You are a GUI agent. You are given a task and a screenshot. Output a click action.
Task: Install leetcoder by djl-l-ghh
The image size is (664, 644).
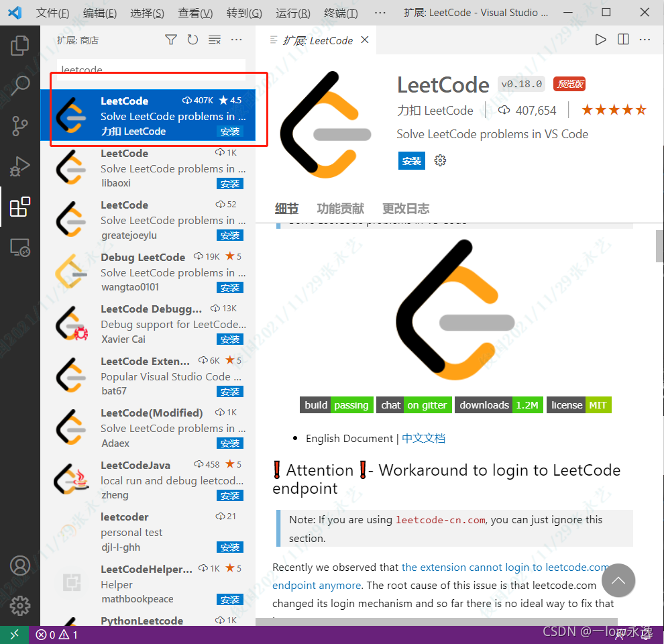(230, 547)
